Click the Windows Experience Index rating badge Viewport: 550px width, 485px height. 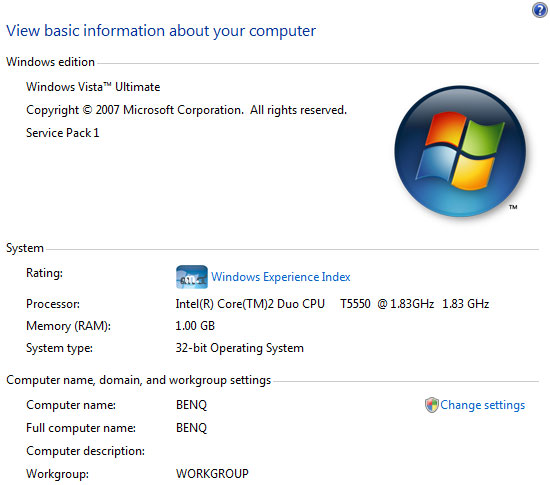(192, 277)
